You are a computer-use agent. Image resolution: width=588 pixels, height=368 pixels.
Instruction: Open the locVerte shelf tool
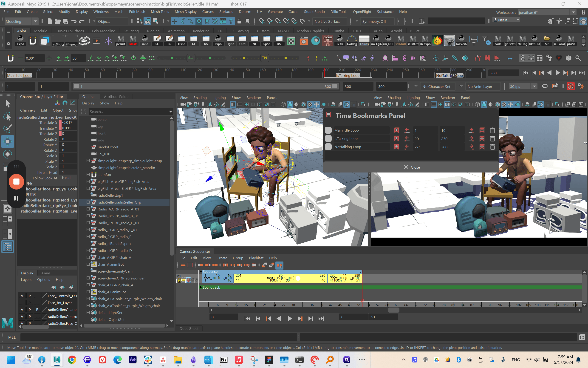pyautogui.click(x=461, y=40)
